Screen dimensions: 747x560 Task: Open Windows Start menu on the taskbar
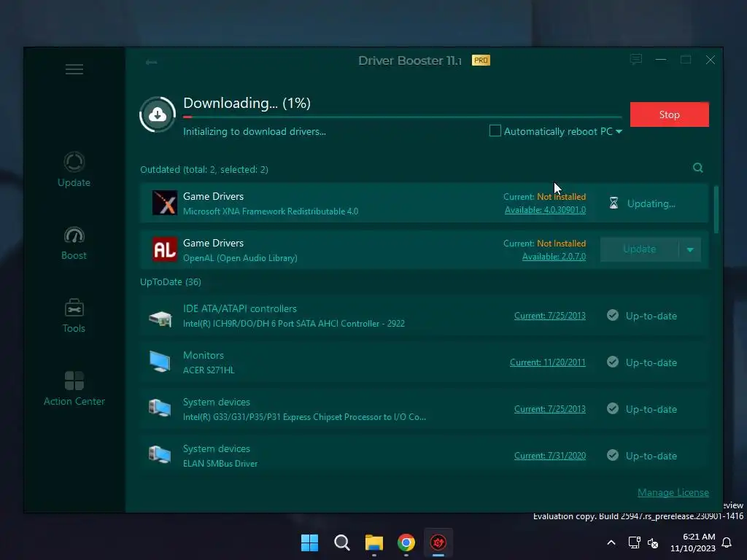point(309,542)
